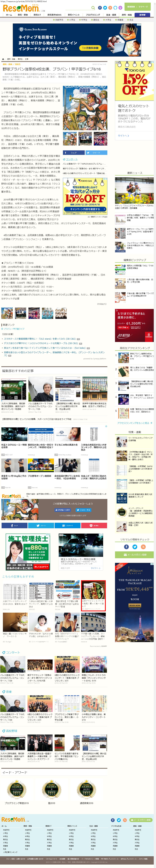Select the 趣味・娯楽 navigation tab
Viewport: 156px width, 868px height.
coord(127,15)
